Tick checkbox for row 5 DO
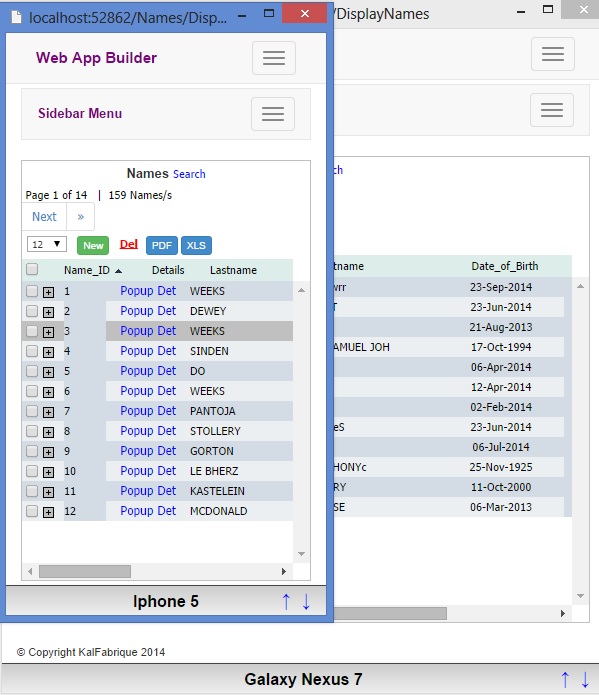 click(32, 371)
